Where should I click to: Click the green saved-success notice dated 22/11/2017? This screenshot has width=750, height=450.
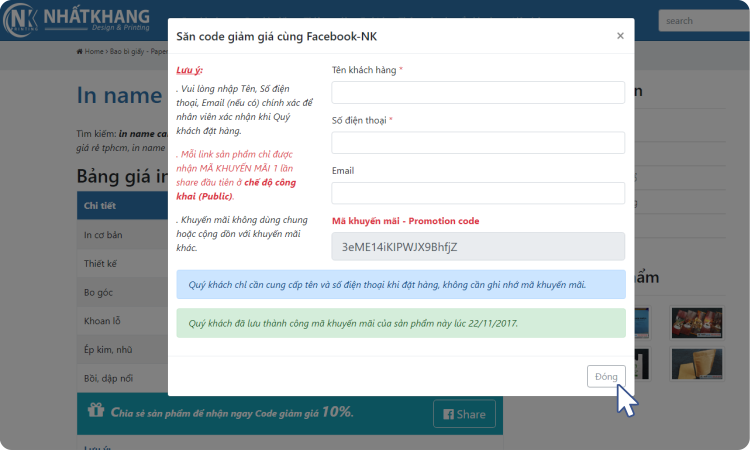pos(401,323)
